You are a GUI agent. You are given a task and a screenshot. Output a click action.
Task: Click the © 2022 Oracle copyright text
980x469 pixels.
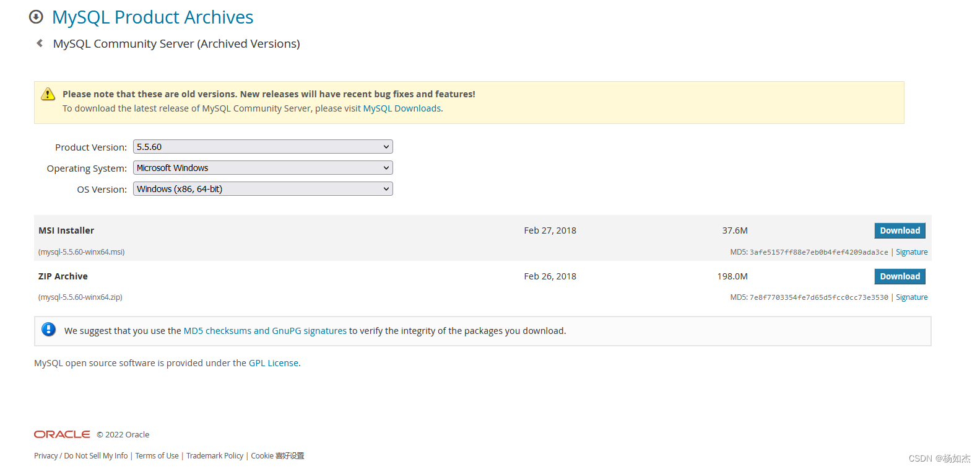pyautogui.click(x=123, y=435)
